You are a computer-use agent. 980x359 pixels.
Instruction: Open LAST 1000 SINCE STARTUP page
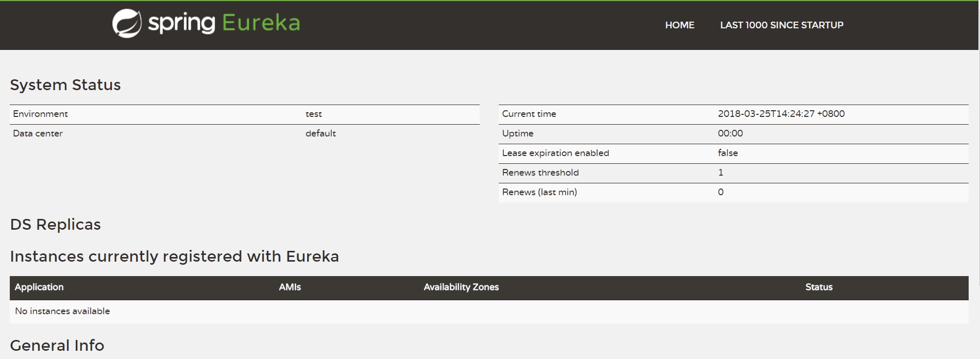[x=782, y=25]
